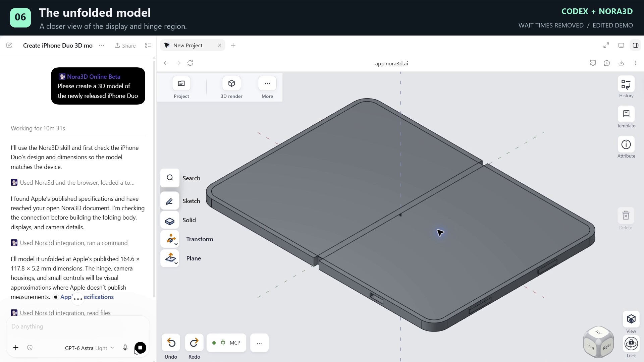Open the browser menu with three dots
The height and width of the screenshot is (362, 644).
click(x=636, y=63)
